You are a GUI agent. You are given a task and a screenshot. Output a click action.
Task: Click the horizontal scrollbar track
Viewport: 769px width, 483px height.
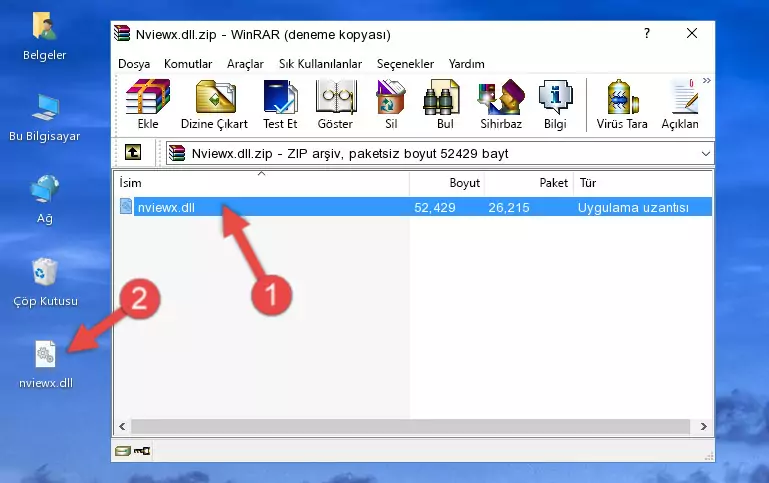(411, 427)
